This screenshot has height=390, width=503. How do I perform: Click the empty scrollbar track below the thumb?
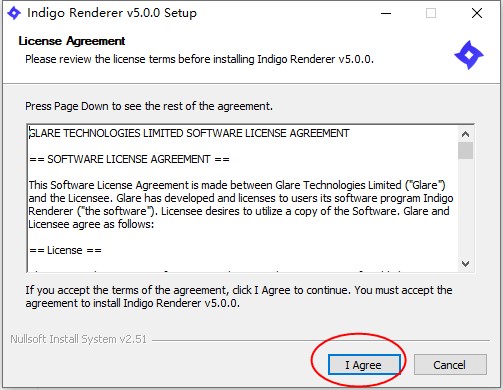pyautogui.click(x=465, y=207)
